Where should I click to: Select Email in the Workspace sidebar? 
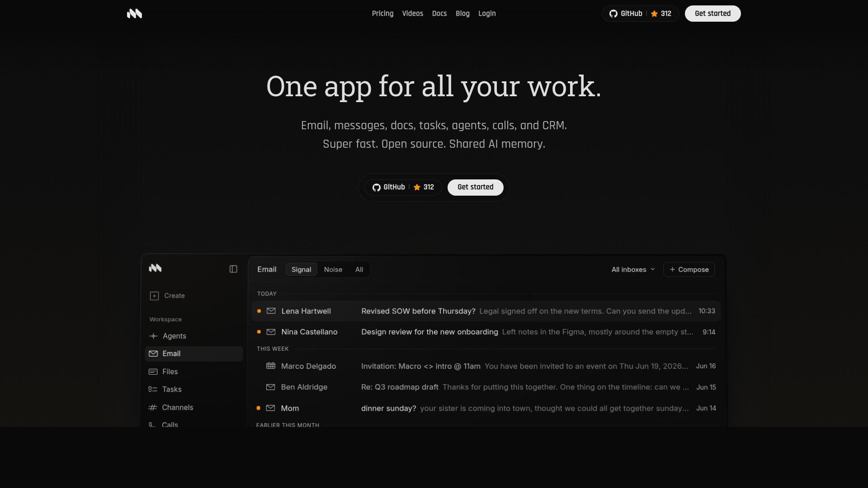point(193,354)
